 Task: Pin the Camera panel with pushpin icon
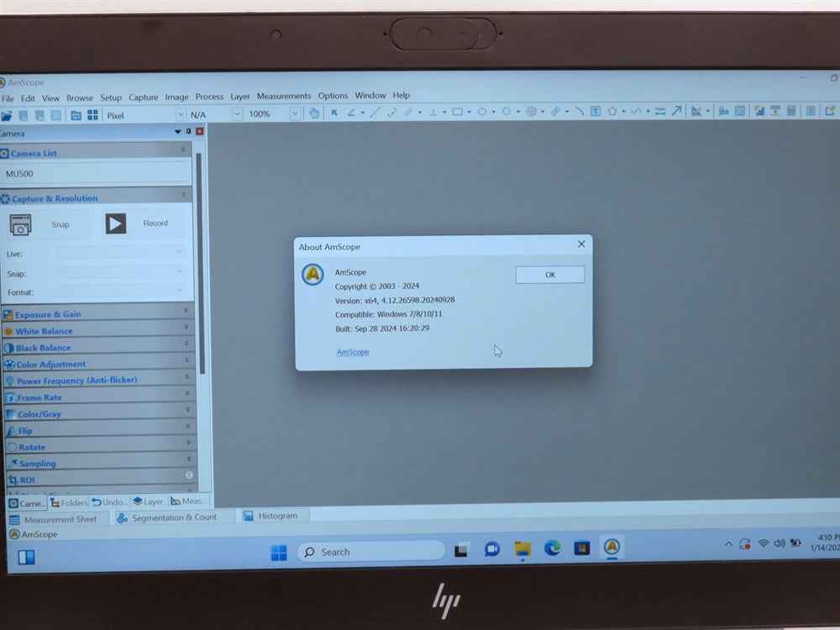pos(188,131)
